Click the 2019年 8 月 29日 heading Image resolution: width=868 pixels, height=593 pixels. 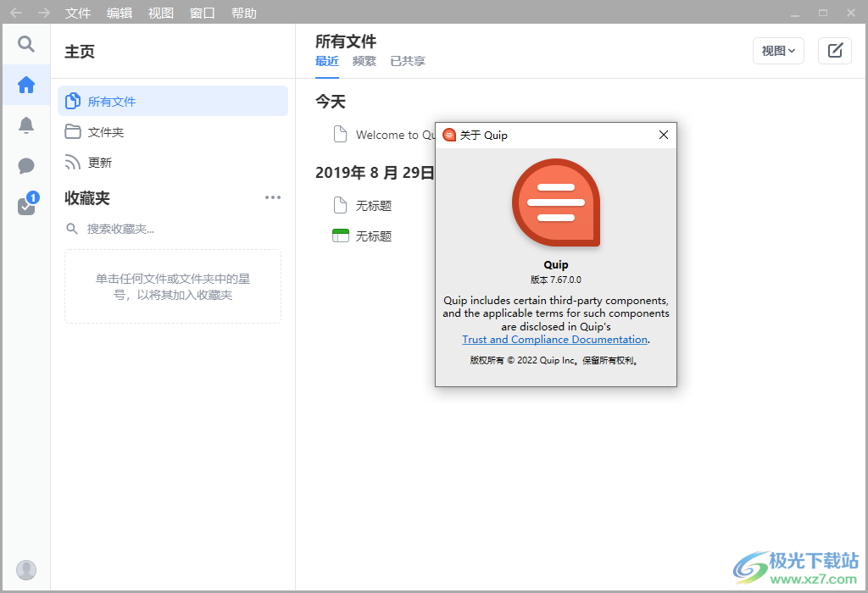click(375, 173)
